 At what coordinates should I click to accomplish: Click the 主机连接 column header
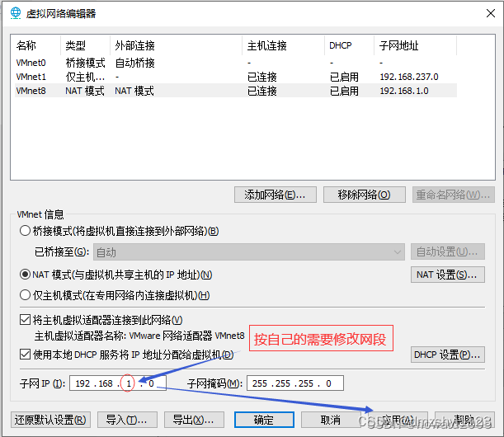[284, 45]
